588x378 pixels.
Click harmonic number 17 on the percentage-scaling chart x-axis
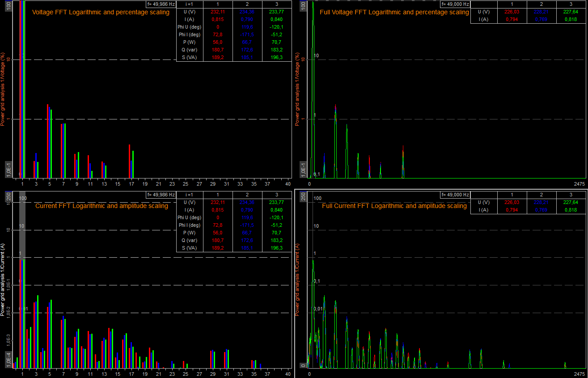pyautogui.click(x=131, y=184)
